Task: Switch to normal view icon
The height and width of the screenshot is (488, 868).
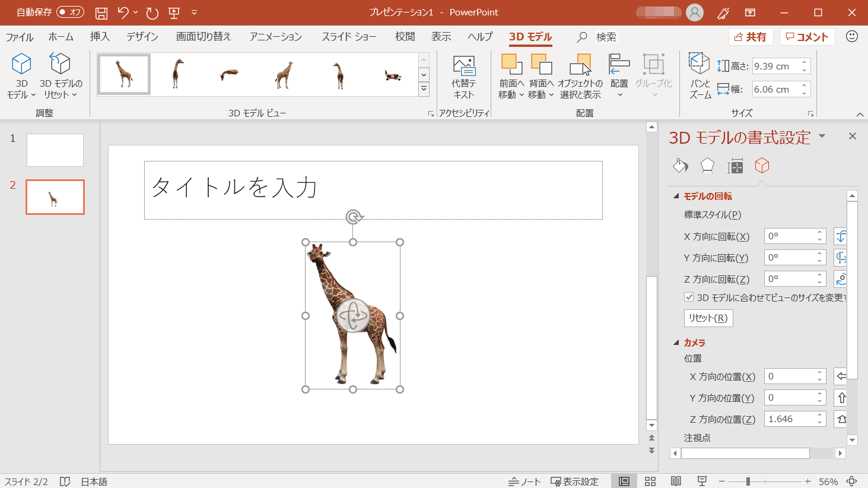Action: [624, 481]
